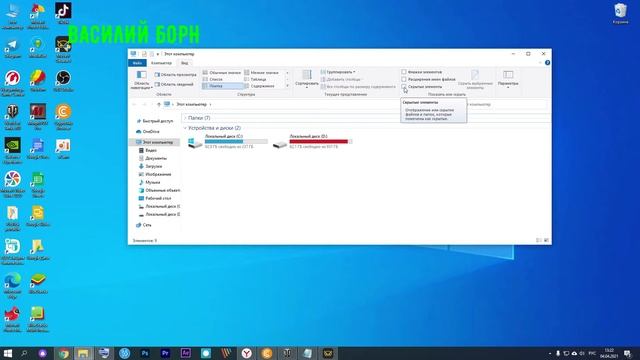Launch After Effects from the taskbar

click(186, 353)
